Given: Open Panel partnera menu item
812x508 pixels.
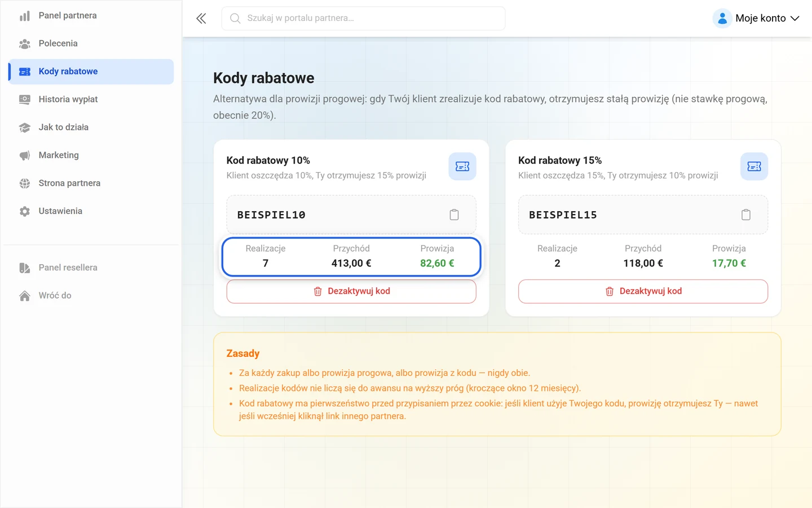Looking at the screenshot, I should pos(91,16).
